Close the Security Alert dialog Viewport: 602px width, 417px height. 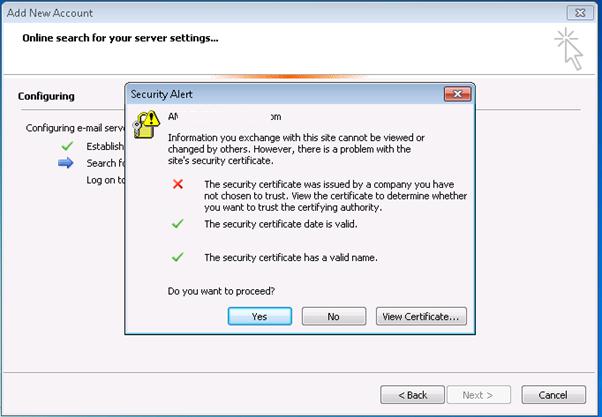click(x=457, y=94)
